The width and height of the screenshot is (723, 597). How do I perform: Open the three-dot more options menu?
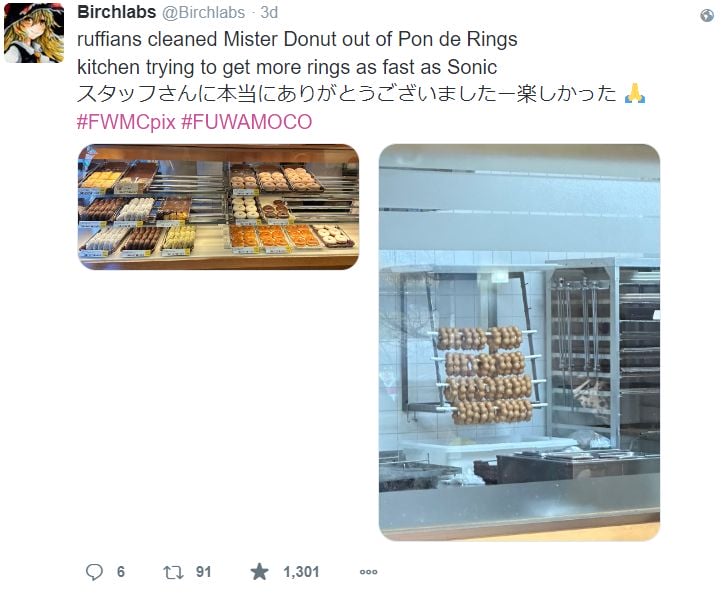pyautogui.click(x=368, y=572)
